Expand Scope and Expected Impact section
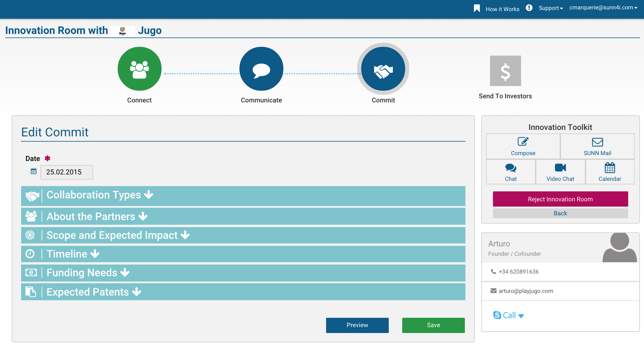Image resolution: width=644 pixels, height=357 pixels. (x=243, y=235)
